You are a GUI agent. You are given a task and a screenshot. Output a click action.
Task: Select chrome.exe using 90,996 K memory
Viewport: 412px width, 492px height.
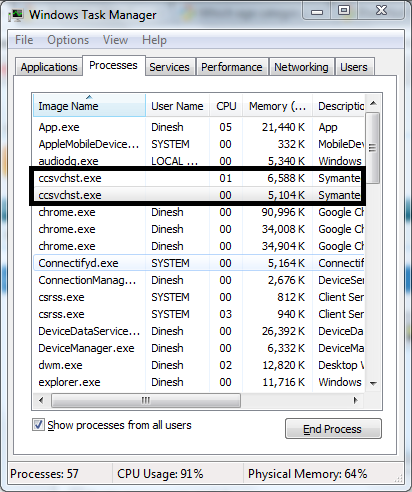[x=199, y=212]
